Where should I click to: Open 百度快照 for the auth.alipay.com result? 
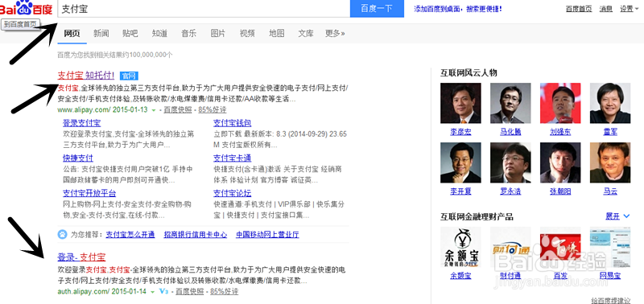(x=190, y=292)
